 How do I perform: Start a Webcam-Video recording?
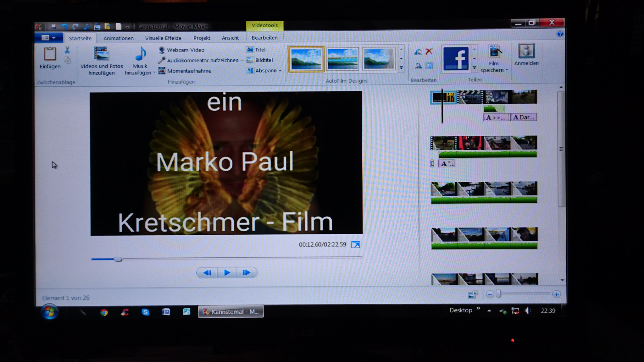(181, 50)
